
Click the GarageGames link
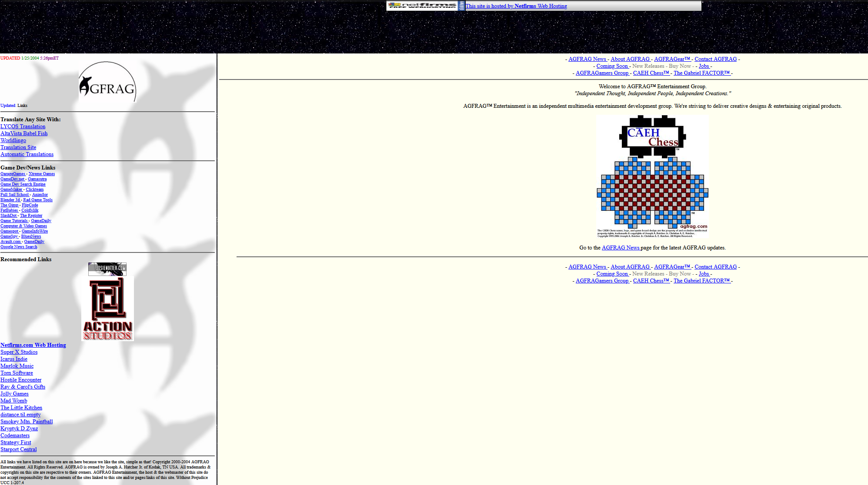(12, 173)
